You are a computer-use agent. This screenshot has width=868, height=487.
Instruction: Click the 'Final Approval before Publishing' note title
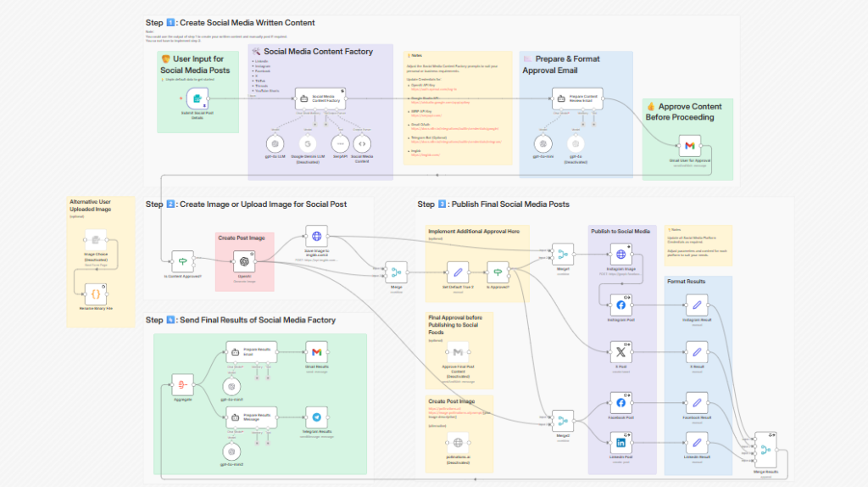(x=455, y=325)
